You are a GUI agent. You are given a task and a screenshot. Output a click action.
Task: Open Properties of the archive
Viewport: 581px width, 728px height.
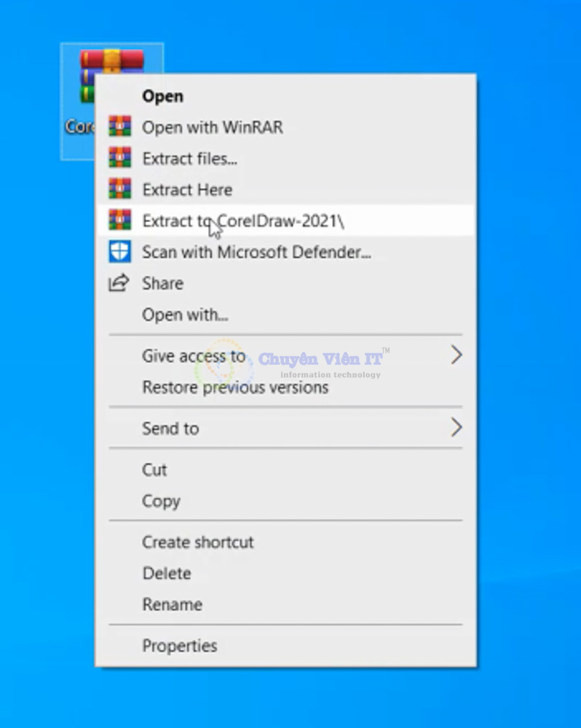coord(179,646)
